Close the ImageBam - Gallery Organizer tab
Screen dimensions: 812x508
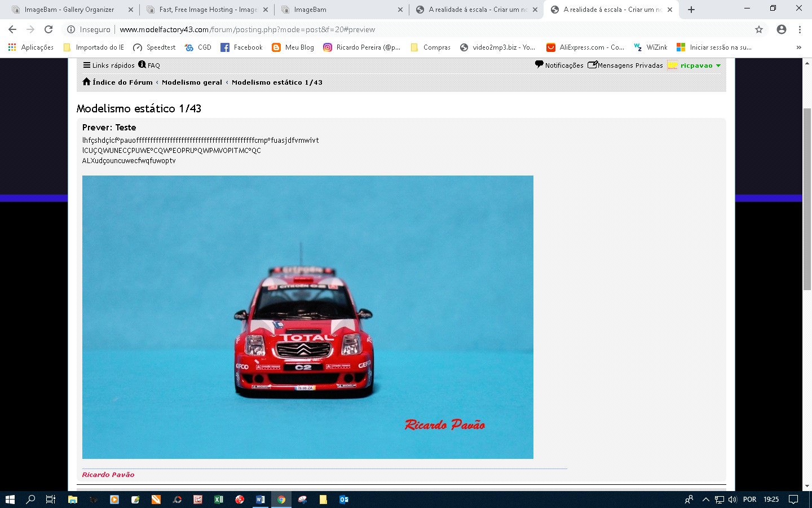131,10
